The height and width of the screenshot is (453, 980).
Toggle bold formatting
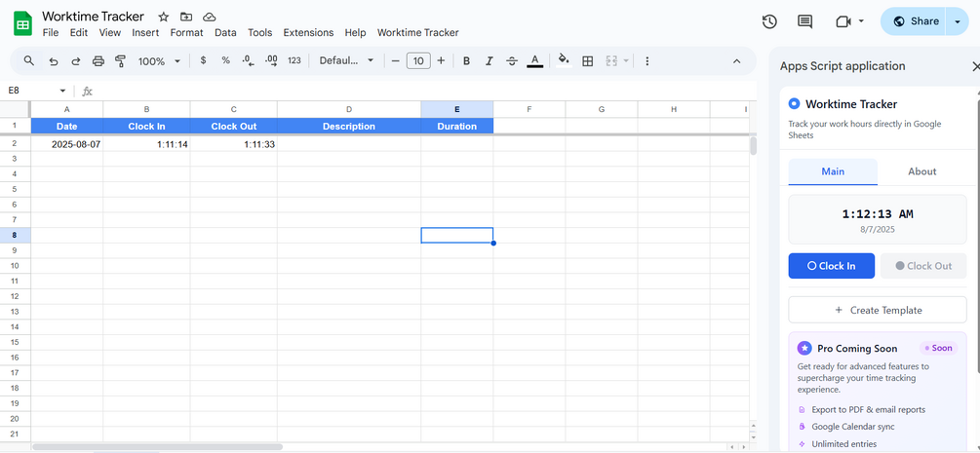tap(466, 60)
